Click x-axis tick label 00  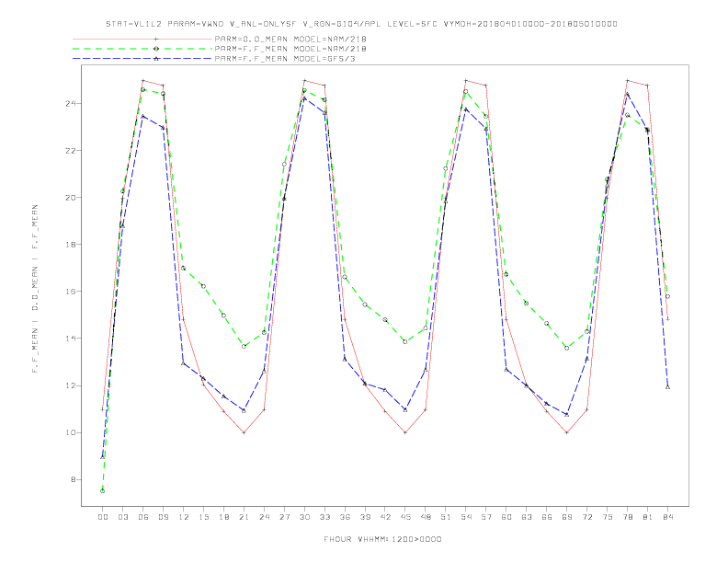point(103,517)
